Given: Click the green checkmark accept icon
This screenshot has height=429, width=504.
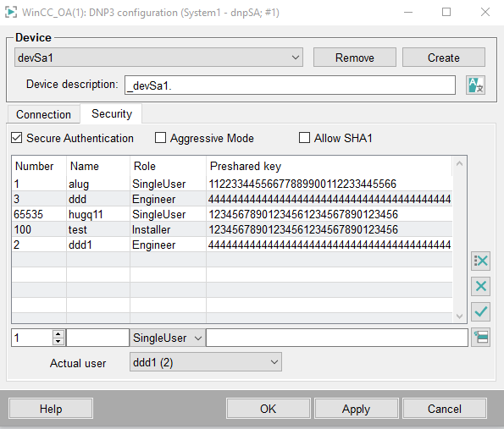Looking at the screenshot, I should click(480, 311).
